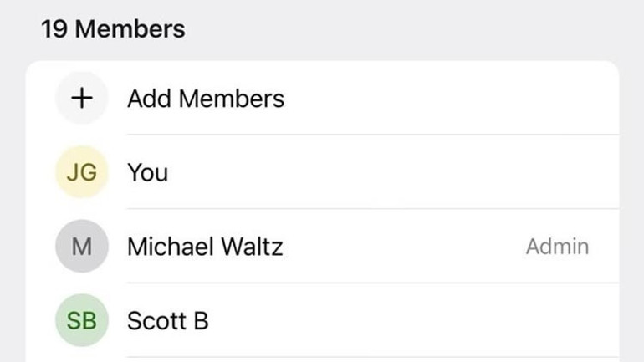Tap the plus icon to add members
The image size is (644, 362).
[82, 98]
